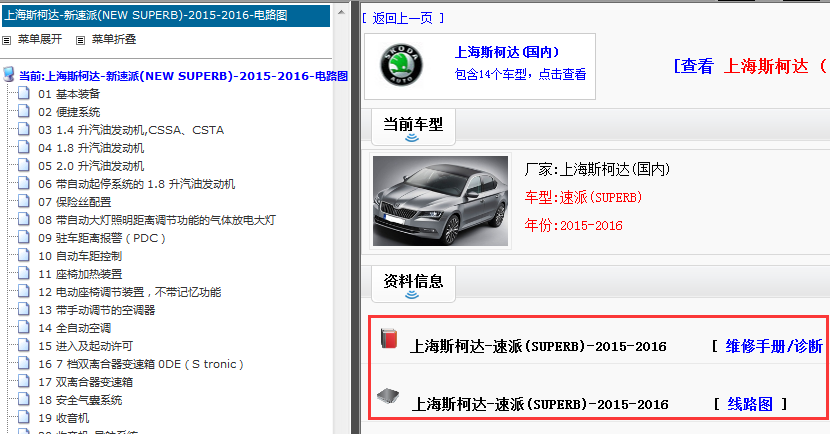Open tree item 11 座椅加热装置
830x434 pixels.
click(80, 274)
